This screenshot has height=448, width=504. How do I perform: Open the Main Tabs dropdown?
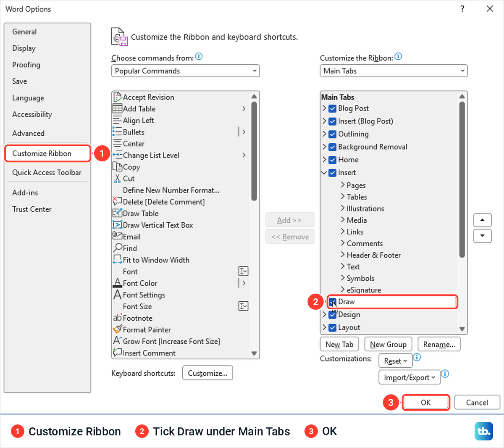click(394, 71)
